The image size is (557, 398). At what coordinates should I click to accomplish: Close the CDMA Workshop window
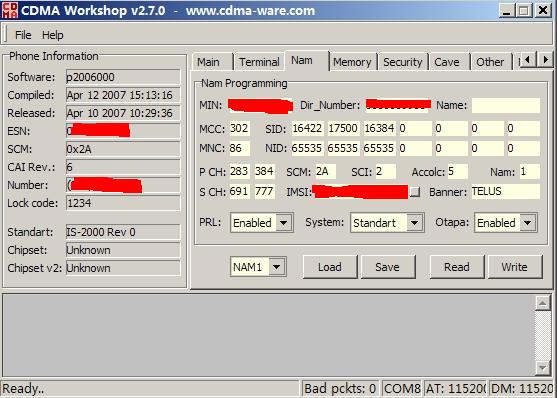pos(543,10)
